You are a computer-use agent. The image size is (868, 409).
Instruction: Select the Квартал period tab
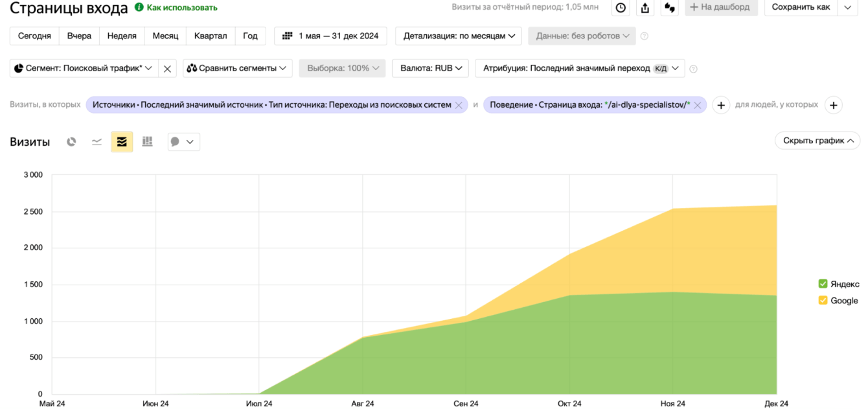point(211,36)
